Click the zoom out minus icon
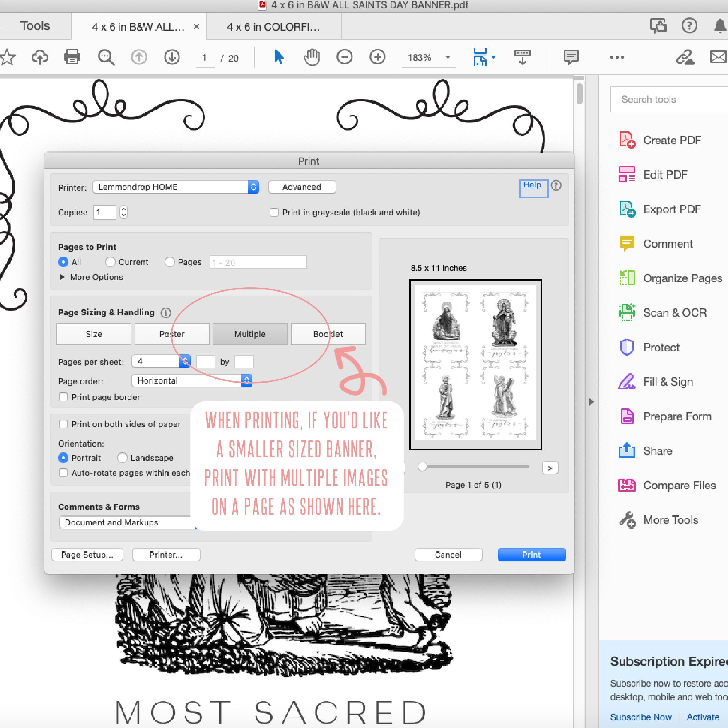 [344, 57]
